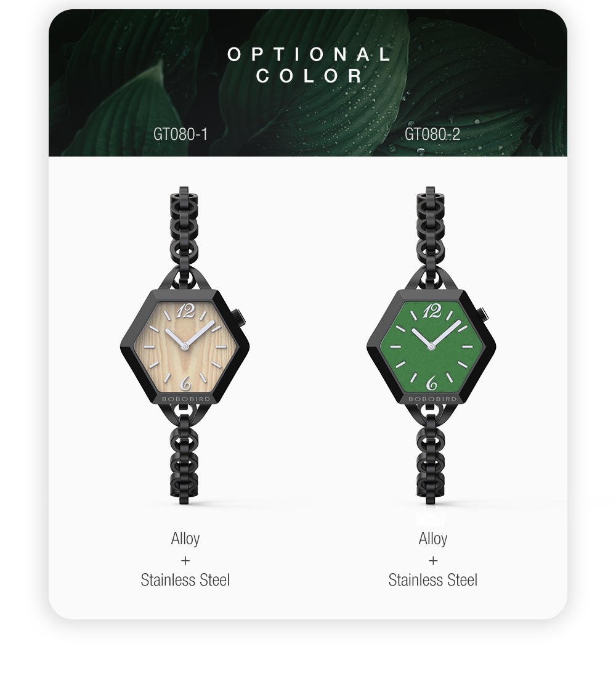Click the green-dial GT080-2 watch face
616x686 pixels.
431,346
